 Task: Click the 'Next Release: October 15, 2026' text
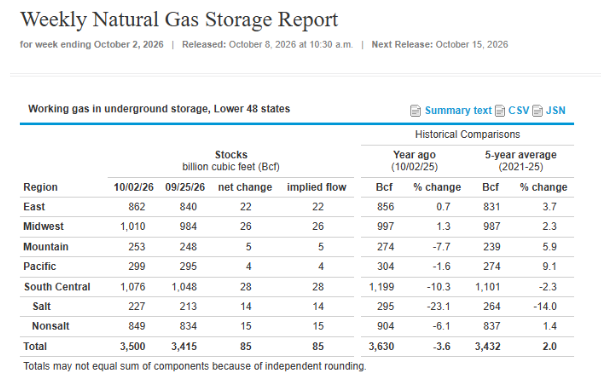pos(439,45)
